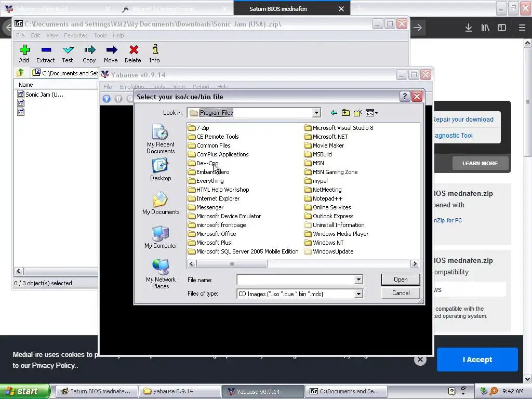Select the Internet Explorer folder
The height and width of the screenshot is (399, 532).
pos(214,198)
